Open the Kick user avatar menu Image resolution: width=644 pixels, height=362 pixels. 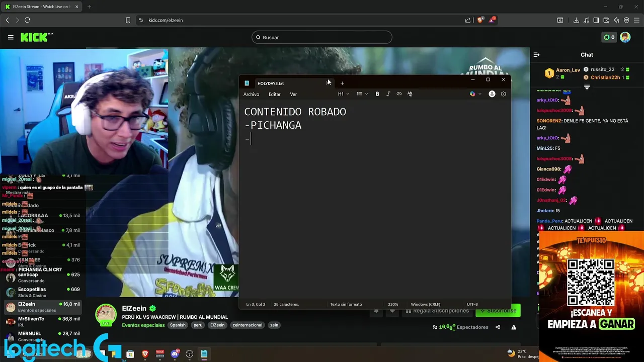(625, 37)
